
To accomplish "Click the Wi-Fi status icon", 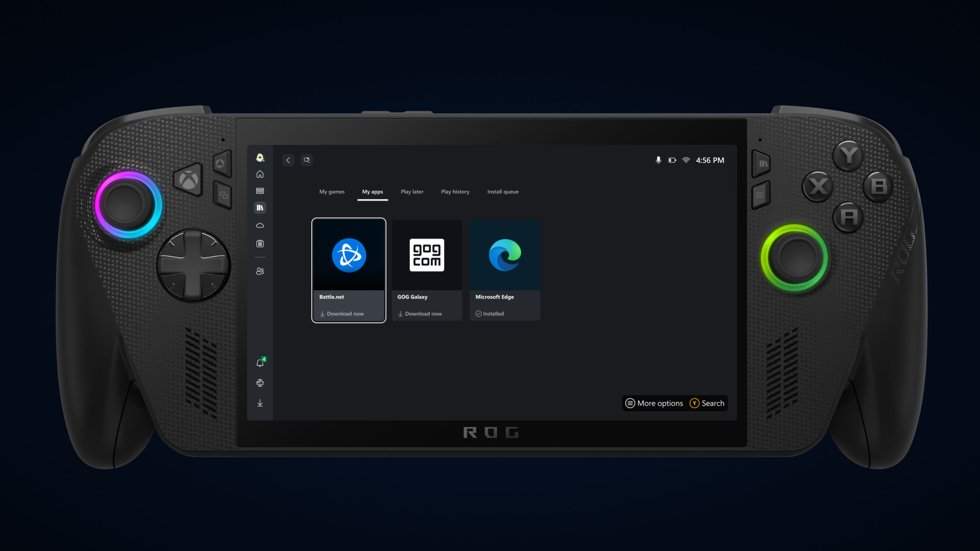I will (685, 160).
